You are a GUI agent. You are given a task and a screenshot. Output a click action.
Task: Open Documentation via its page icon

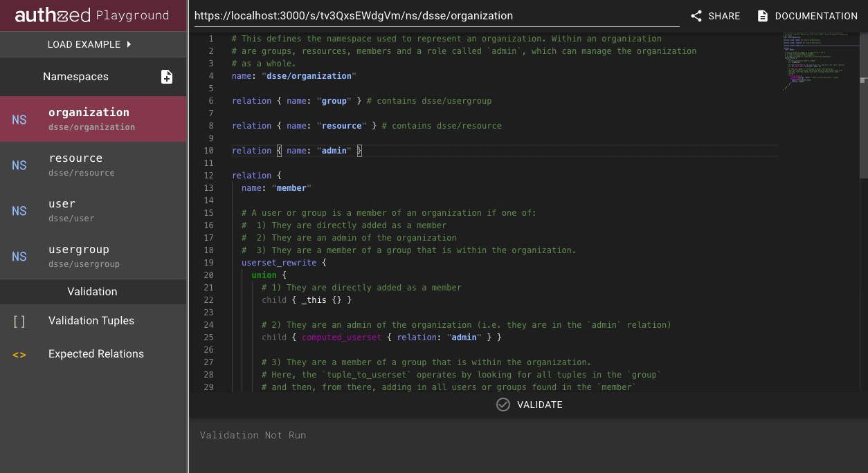(x=763, y=16)
